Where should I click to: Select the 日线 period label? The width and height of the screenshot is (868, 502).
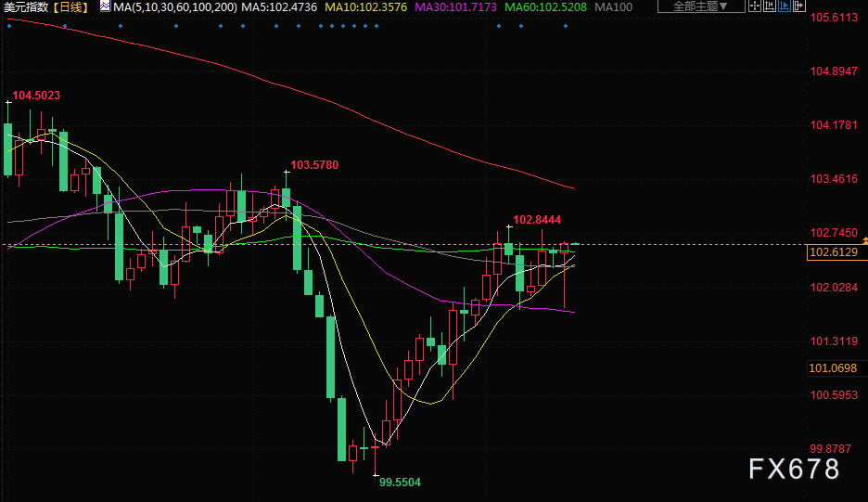click(70, 7)
